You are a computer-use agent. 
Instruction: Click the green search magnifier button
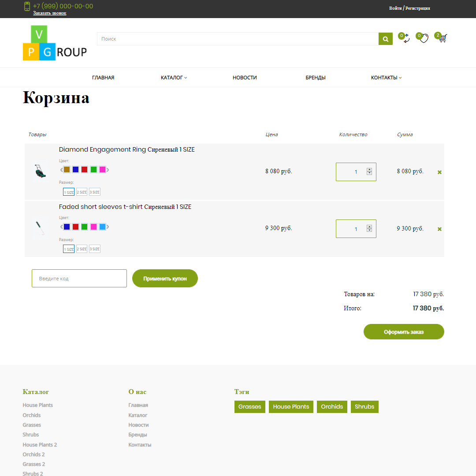pyautogui.click(x=385, y=39)
